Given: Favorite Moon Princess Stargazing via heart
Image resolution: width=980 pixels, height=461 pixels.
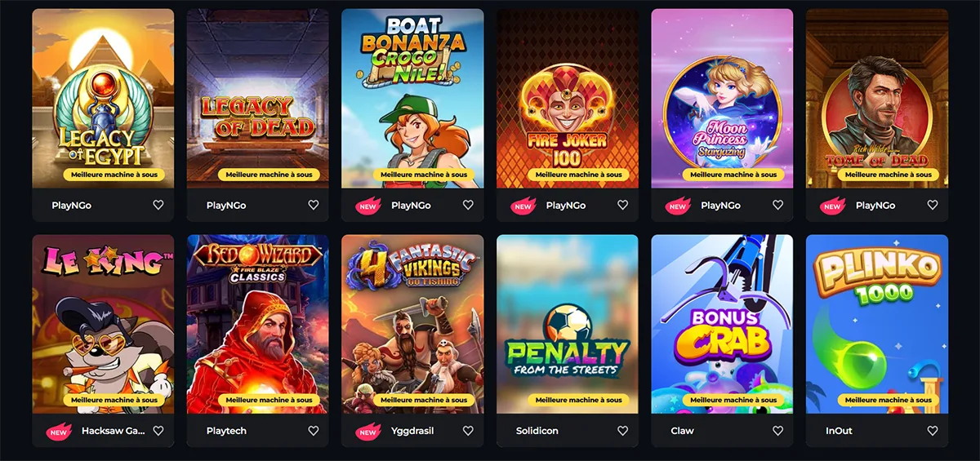Looking at the screenshot, I should pyautogui.click(x=777, y=206).
